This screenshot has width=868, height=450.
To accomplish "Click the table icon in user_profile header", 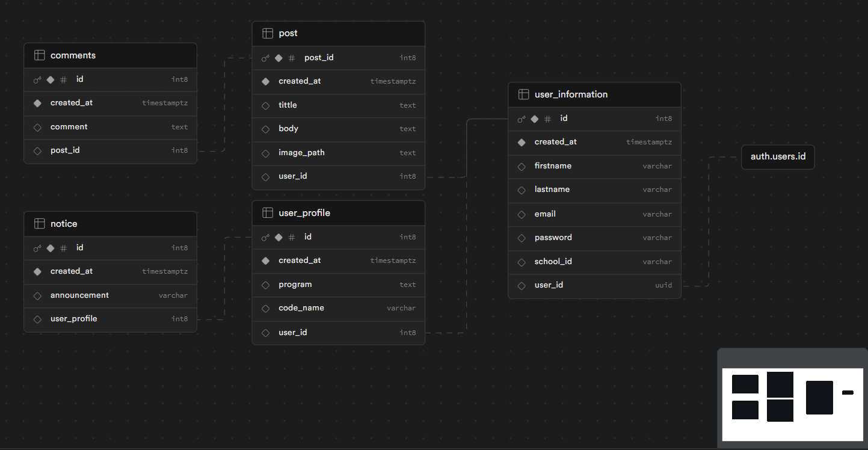I will pyautogui.click(x=268, y=213).
